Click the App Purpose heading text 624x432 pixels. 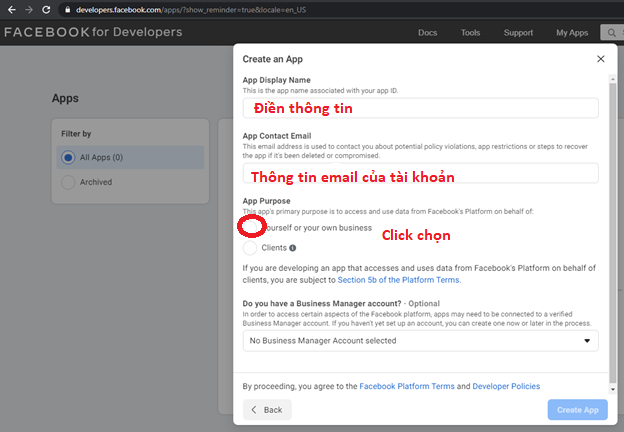(266, 201)
